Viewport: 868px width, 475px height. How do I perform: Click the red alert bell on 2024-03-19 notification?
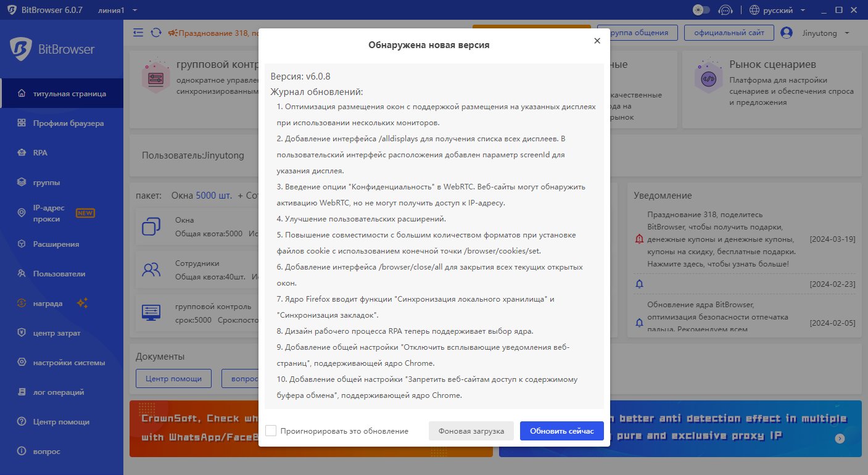coord(639,239)
